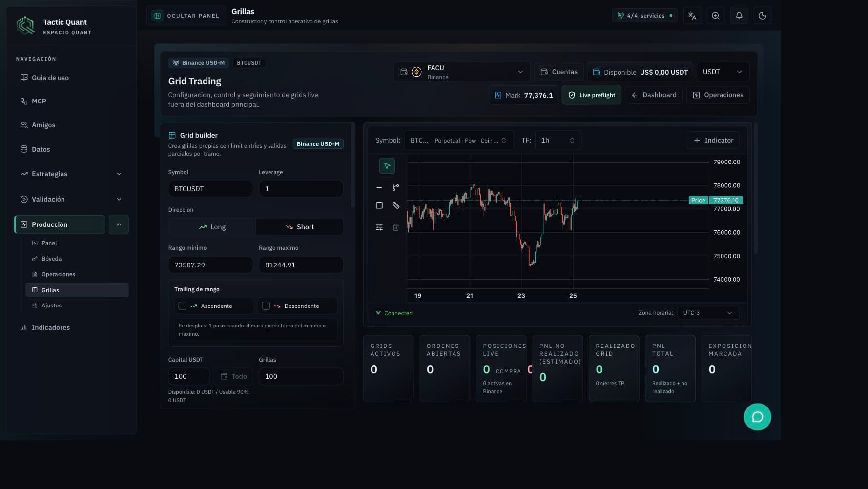This screenshot has height=489, width=868.
Task: Click the grid builder panel scrollbar
Action: [353, 166]
